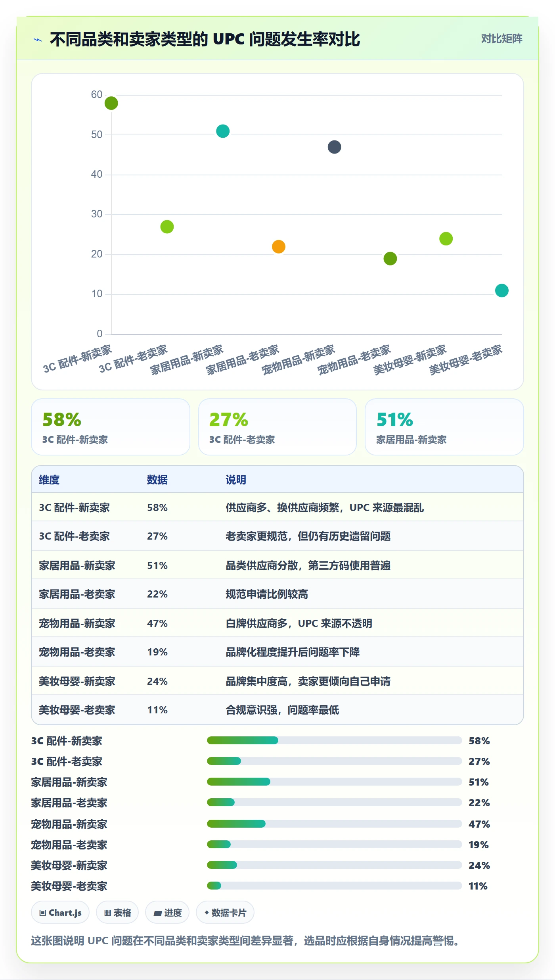The width and height of the screenshot is (555, 980).
Task: Click the 美妆母婴-老卖家 11% progress bar
Action: click(335, 886)
